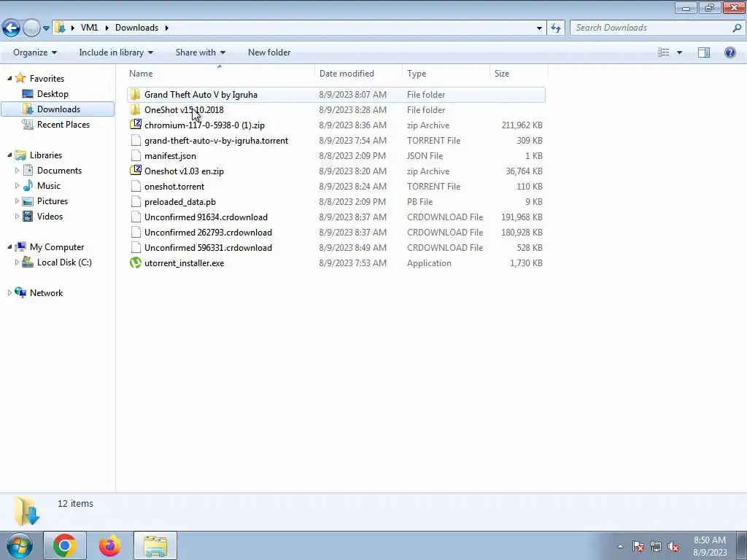Image resolution: width=747 pixels, height=560 pixels.
Task: Click the search magnifier icon
Action: pyautogui.click(x=737, y=28)
